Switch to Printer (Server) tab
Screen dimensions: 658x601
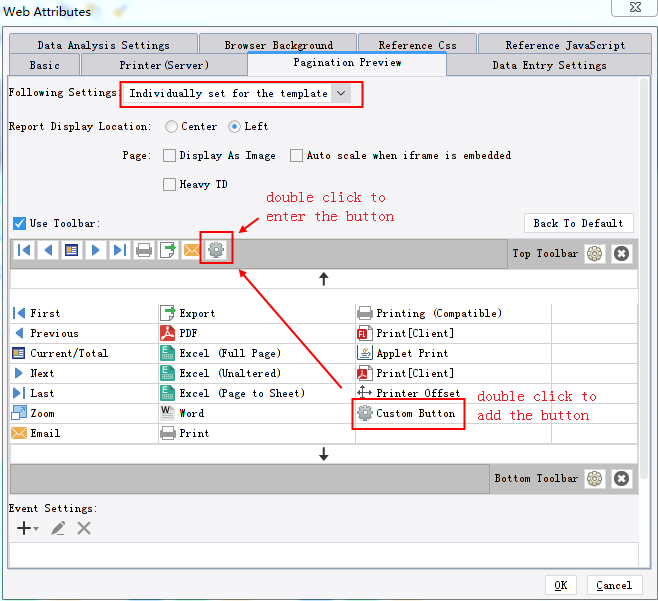pos(164,65)
